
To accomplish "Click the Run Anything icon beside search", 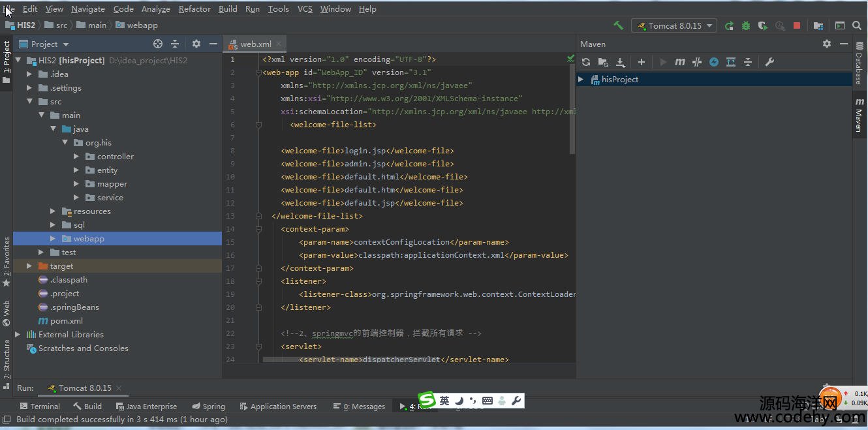I will (x=839, y=25).
